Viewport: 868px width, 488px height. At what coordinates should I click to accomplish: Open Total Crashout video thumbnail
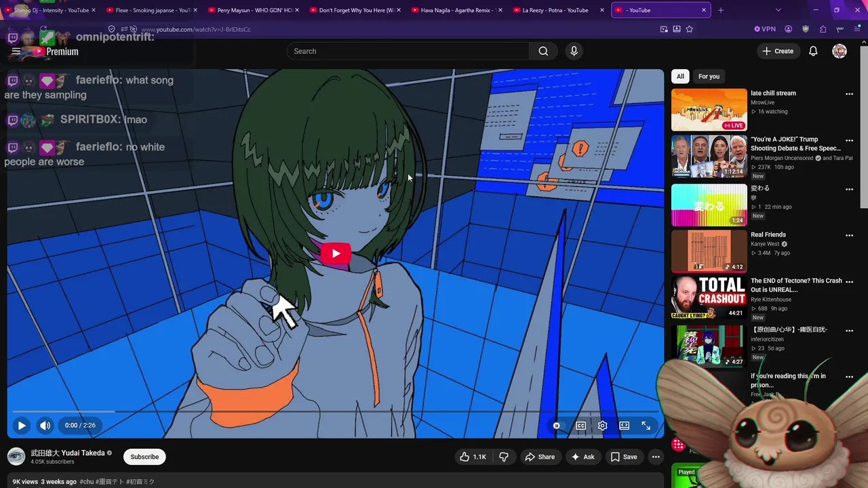tap(709, 298)
